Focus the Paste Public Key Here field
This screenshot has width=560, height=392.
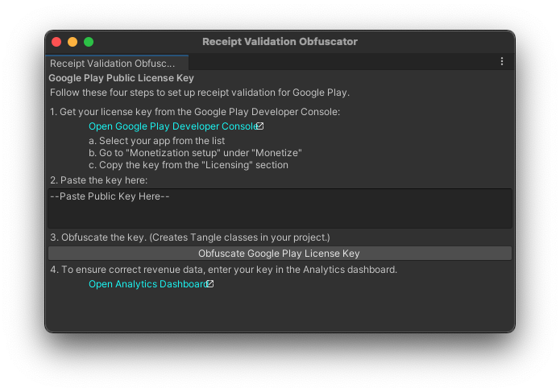coord(279,208)
